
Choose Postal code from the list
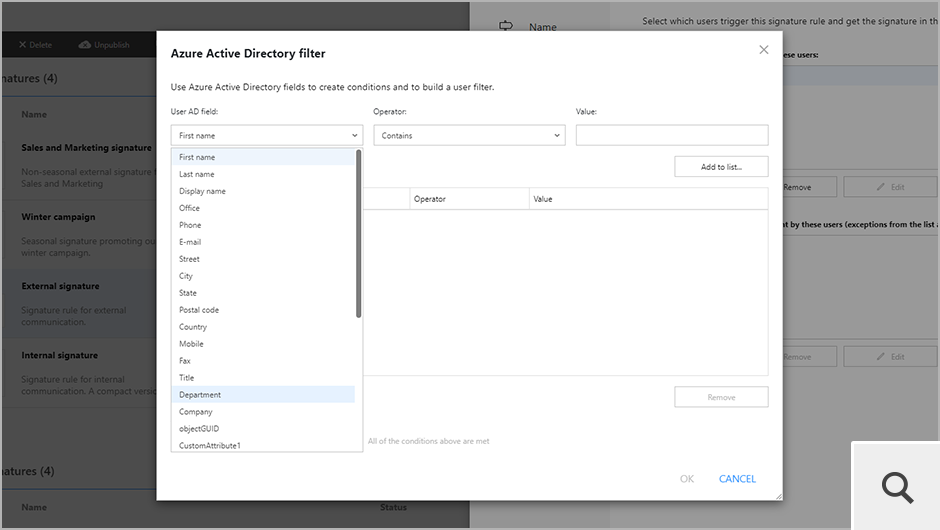point(263,310)
